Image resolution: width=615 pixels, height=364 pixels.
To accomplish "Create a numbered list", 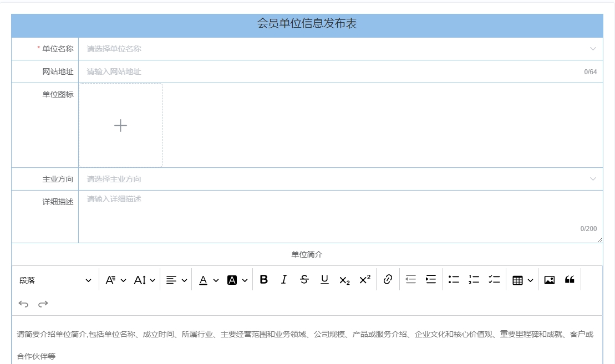I will (x=474, y=280).
